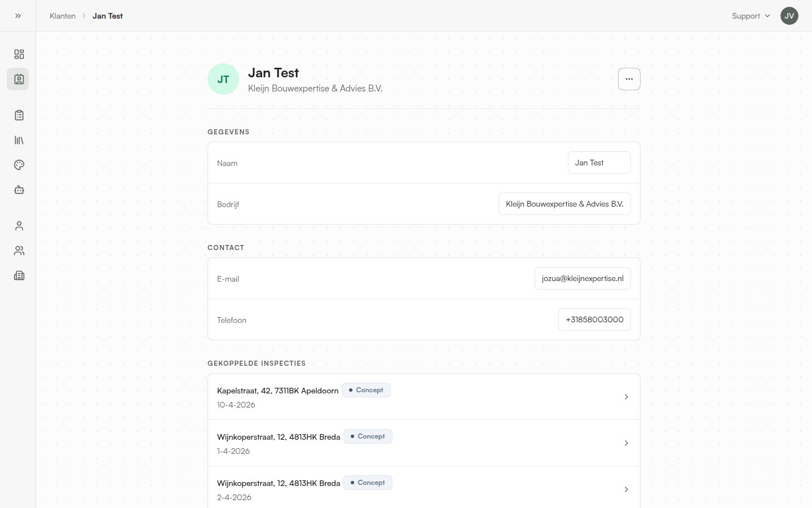The width and height of the screenshot is (812, 508).
Task: Open the three-dots more options button
Action: tap(629, 79)
